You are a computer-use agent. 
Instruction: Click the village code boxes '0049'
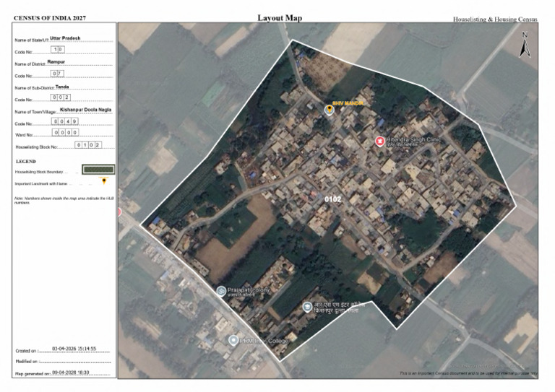coord(65,121)
